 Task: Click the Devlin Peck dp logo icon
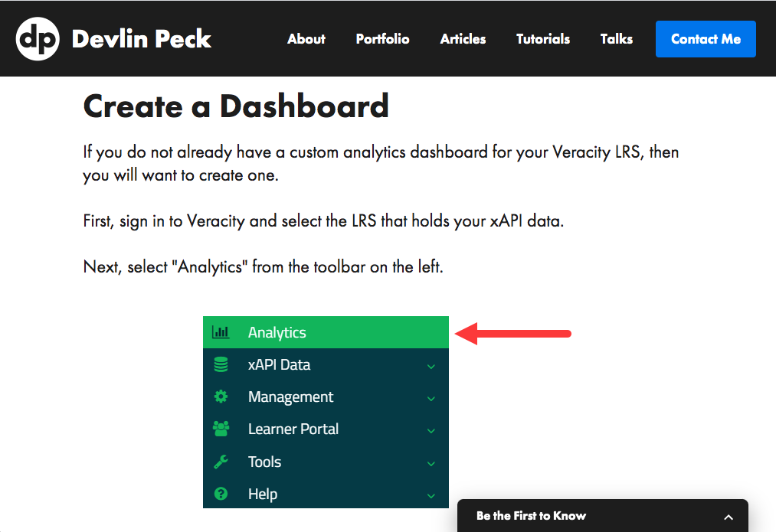(38, 39)
